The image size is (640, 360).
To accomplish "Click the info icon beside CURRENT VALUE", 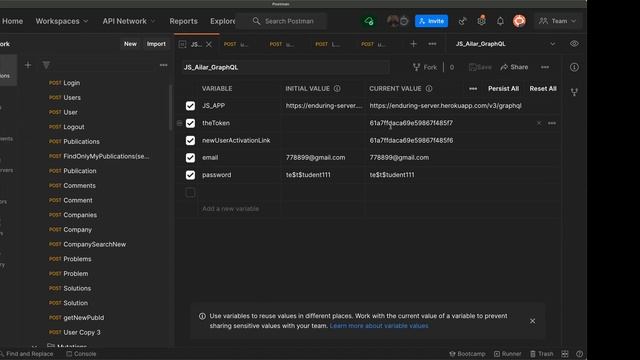I will tap(429, 89).
